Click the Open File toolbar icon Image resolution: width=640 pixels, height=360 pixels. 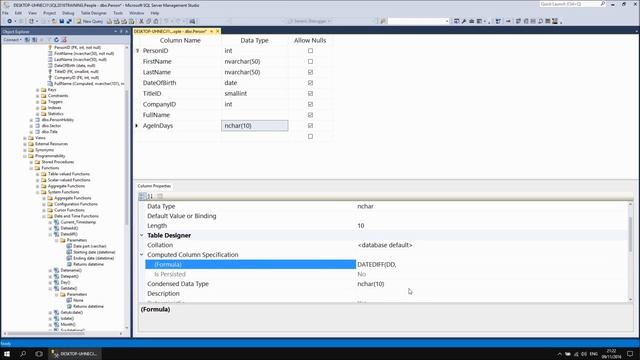54,21
